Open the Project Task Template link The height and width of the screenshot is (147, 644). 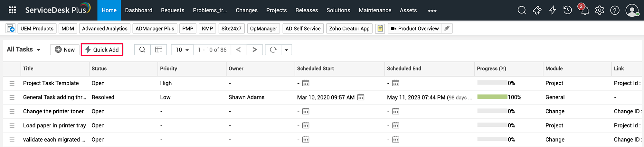pos(51,83)
